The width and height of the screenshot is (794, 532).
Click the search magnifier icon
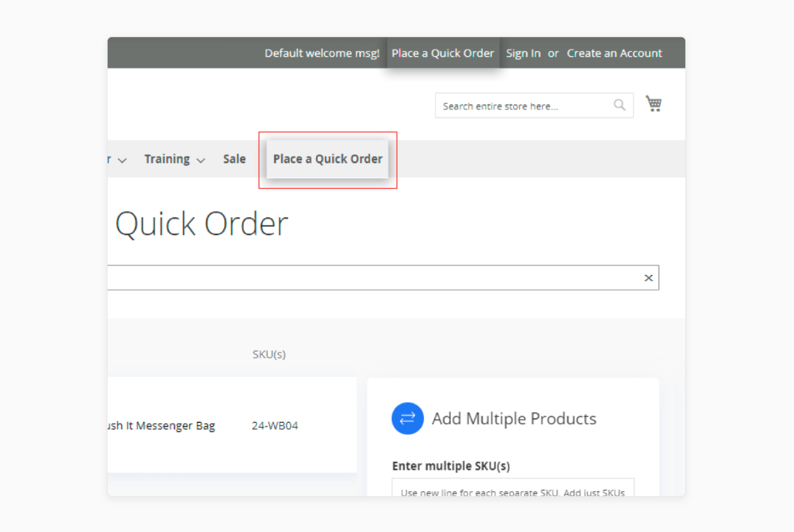click(620, 105)
